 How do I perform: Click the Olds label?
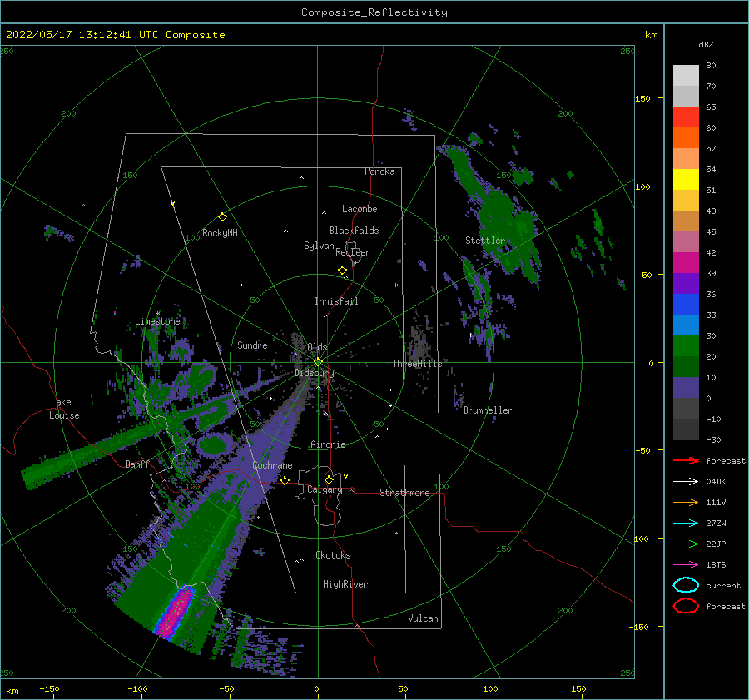pyautogui.click(x=317, y=347)
